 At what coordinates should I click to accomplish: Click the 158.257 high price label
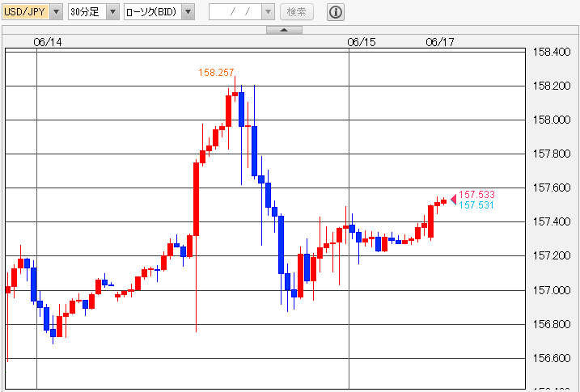point(216,73)
